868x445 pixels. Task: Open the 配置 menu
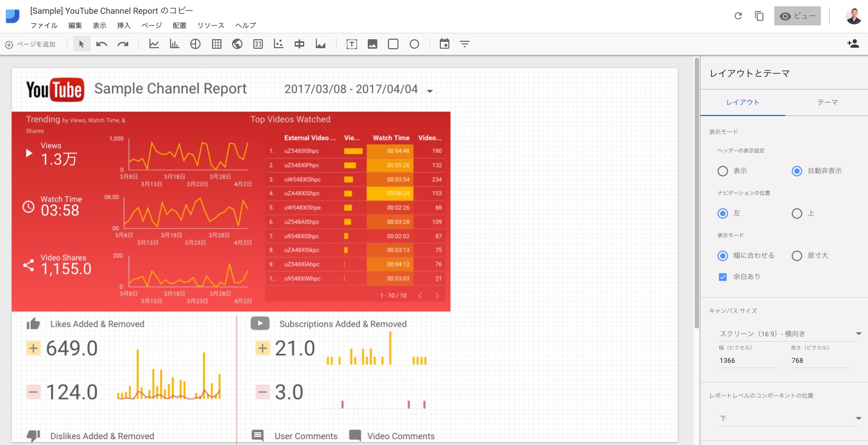tap(180, 25)
